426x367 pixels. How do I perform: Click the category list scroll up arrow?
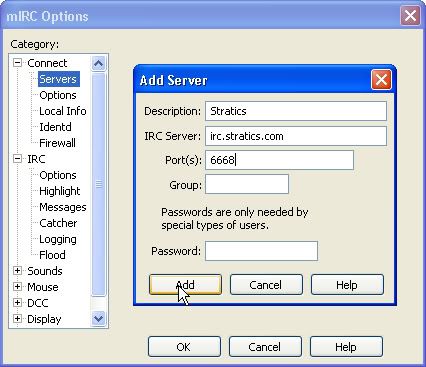(x=98, y=63)
